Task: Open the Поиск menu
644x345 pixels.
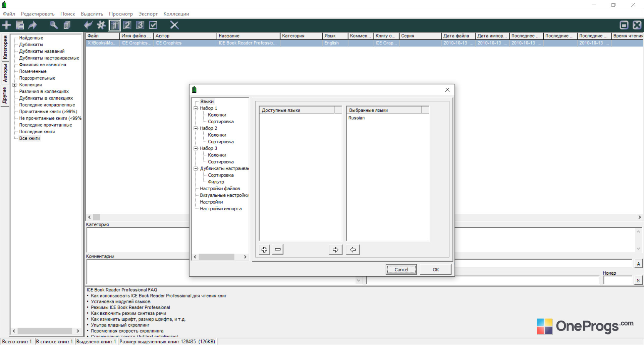Action: pos(68,14)
